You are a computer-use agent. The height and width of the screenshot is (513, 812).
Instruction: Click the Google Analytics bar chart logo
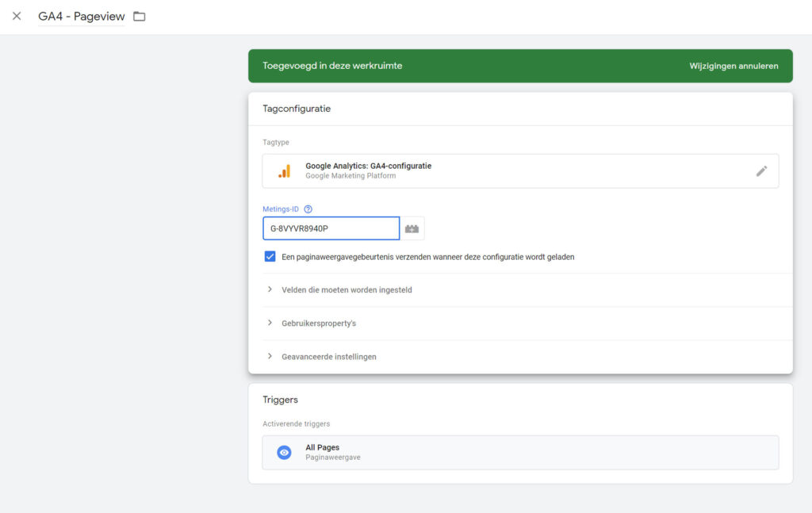point(285,171)
